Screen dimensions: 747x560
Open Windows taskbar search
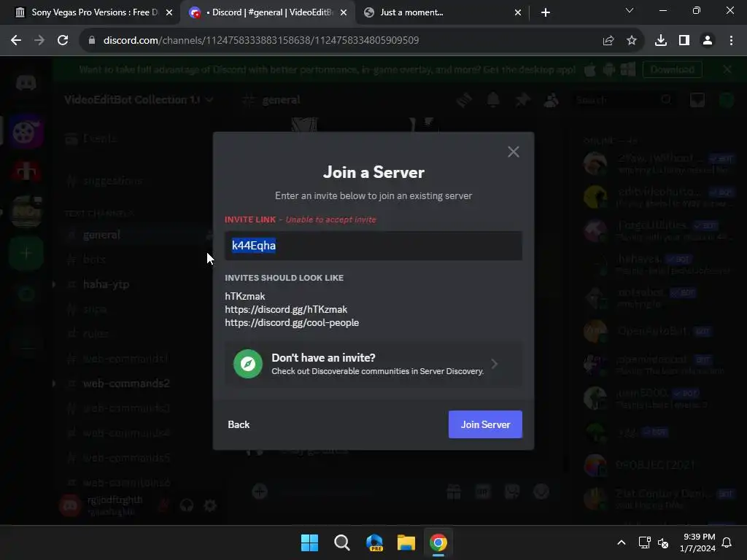click(341, 542)
